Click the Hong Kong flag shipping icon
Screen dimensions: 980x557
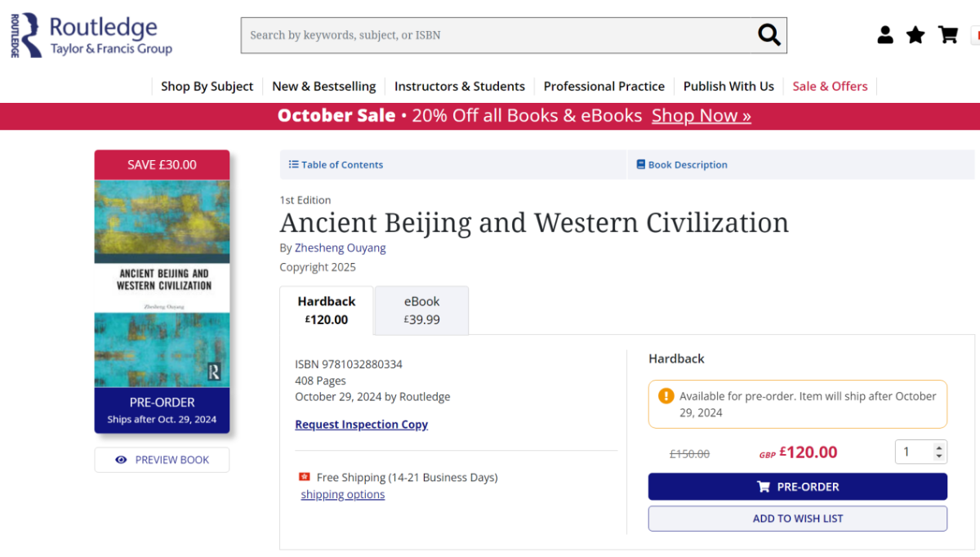pos(305,477)
